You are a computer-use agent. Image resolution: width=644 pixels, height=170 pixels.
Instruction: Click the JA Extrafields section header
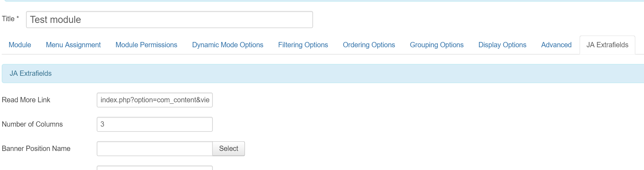pyautogui.click(x=31, y=73)
